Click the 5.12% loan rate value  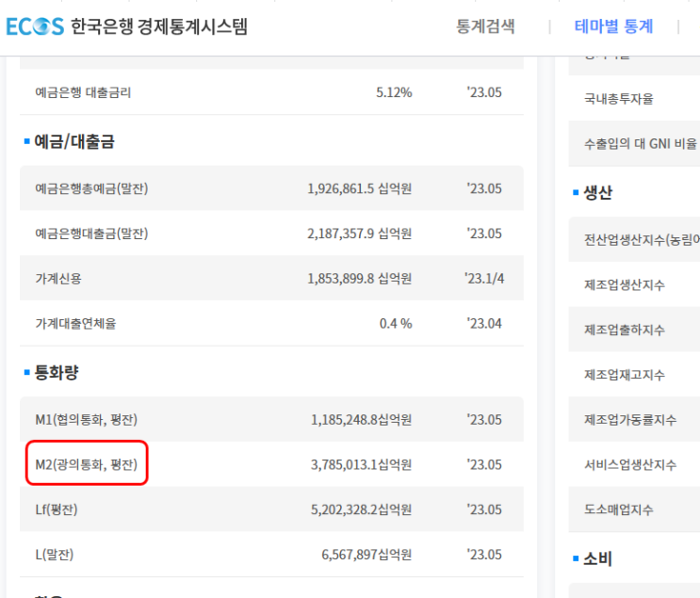click(x=394, y=92)
